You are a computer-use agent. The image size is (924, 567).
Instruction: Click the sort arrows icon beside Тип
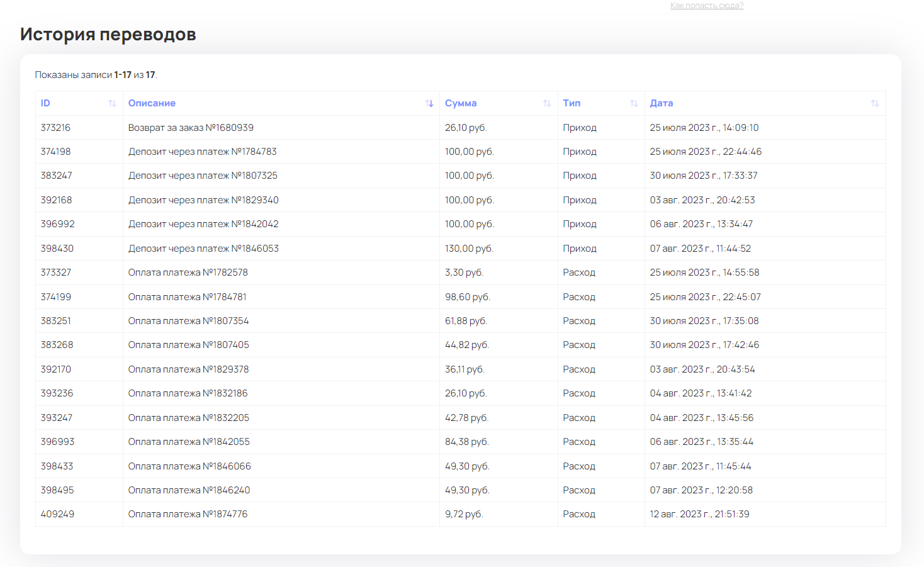634,103
